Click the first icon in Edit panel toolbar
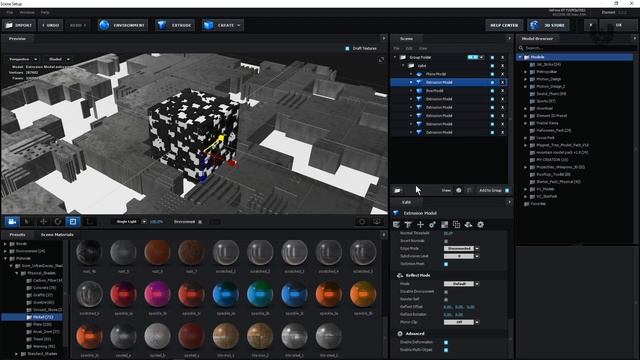This screenshot has width=640, height=360. coord(396,224)
